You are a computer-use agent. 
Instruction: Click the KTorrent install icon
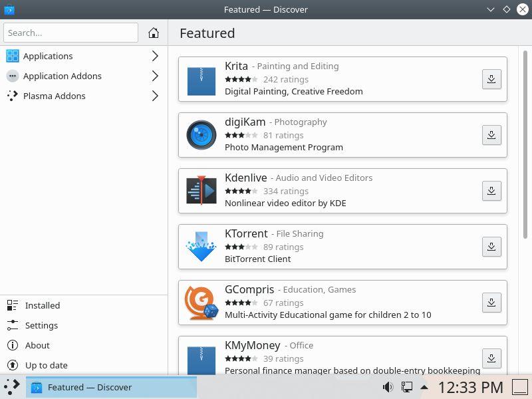point(491,247)
